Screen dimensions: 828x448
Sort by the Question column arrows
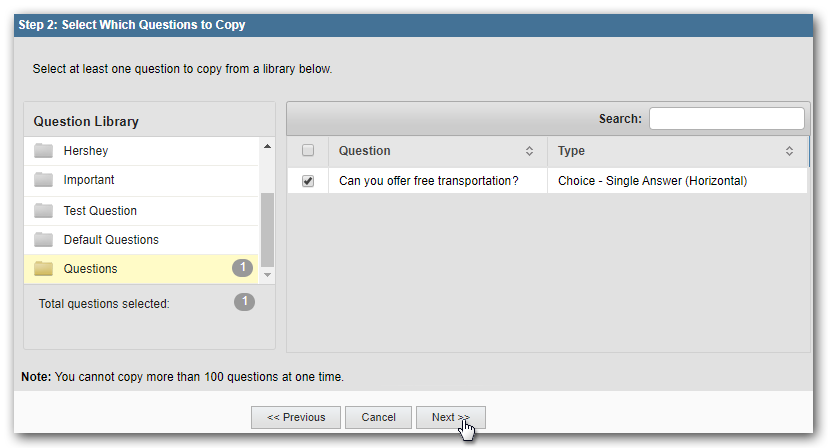(x=529, y=151)
